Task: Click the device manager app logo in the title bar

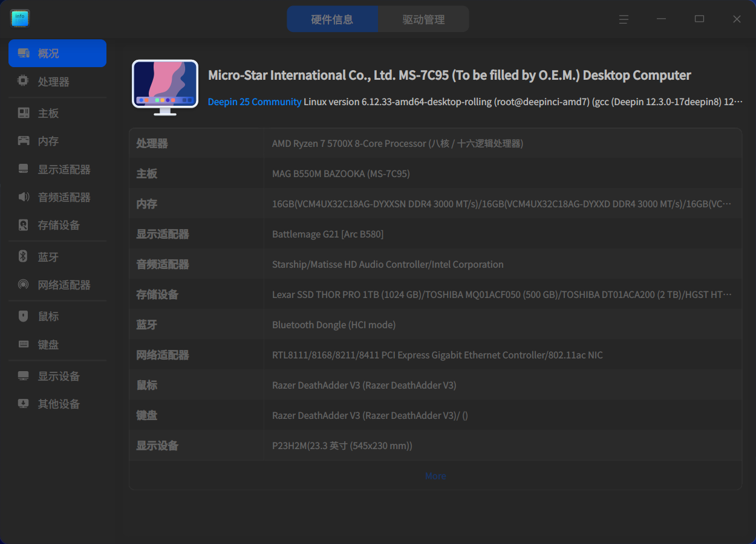Action: [20, 19]
